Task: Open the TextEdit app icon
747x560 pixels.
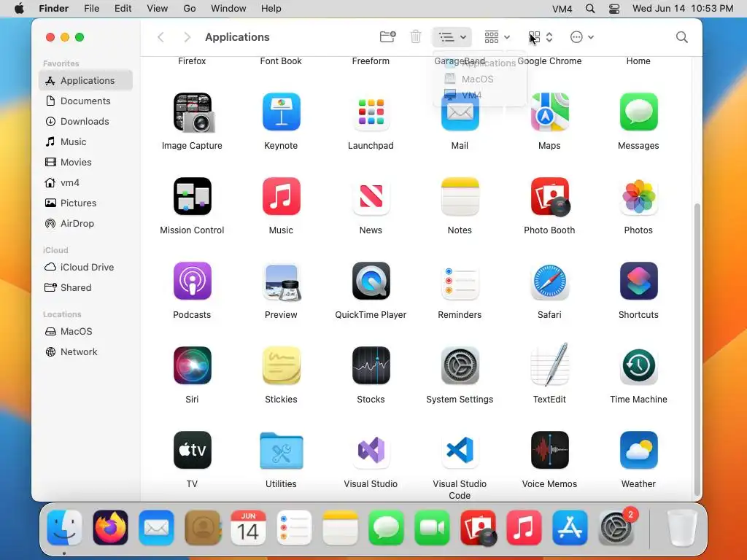Action: 549,365
